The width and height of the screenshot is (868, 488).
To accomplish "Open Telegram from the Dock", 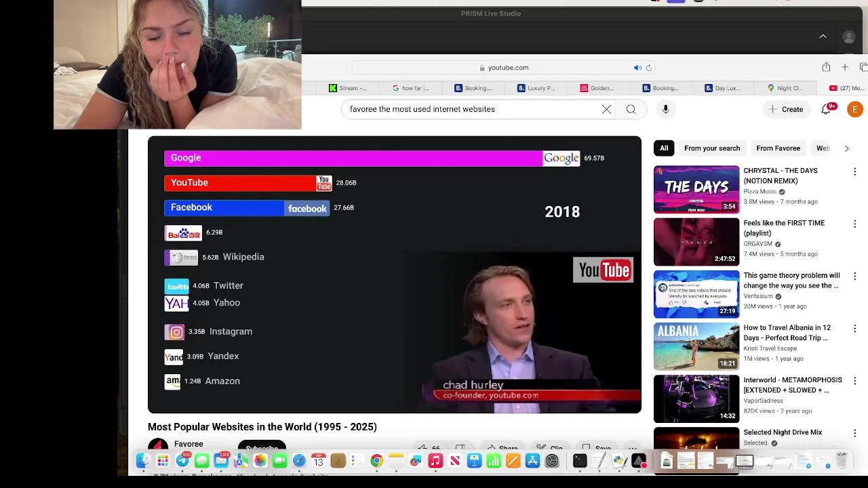I will (182, 462).
